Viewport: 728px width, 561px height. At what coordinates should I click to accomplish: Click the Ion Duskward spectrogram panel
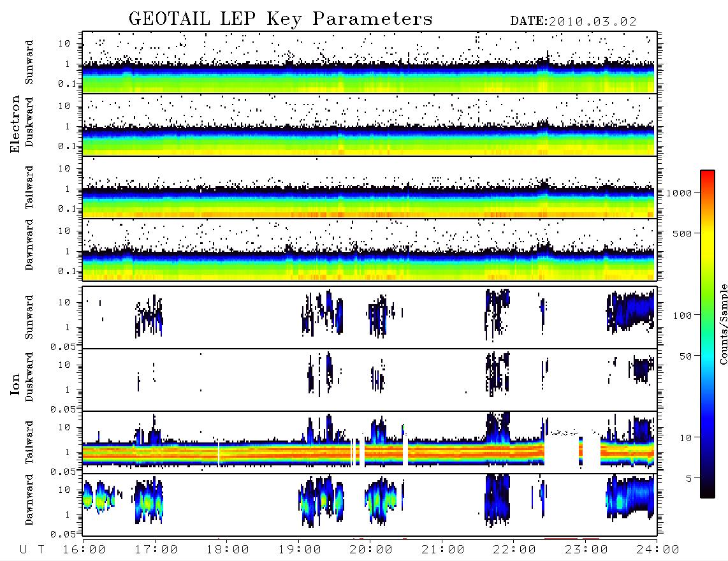point(370,380)
